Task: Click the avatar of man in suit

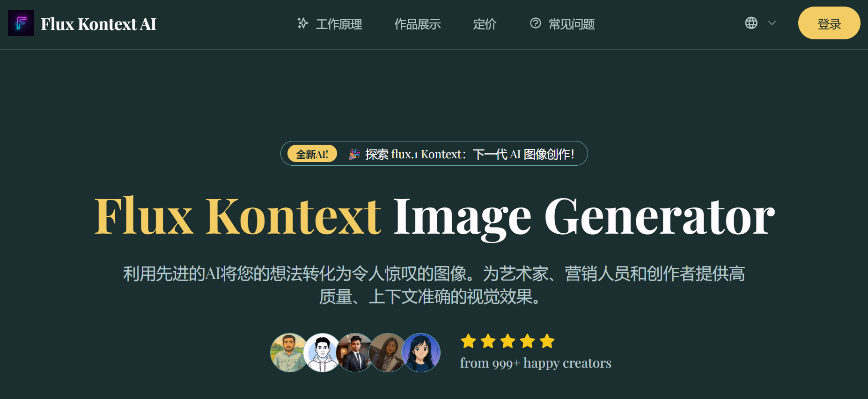Action: pos(355,353)
